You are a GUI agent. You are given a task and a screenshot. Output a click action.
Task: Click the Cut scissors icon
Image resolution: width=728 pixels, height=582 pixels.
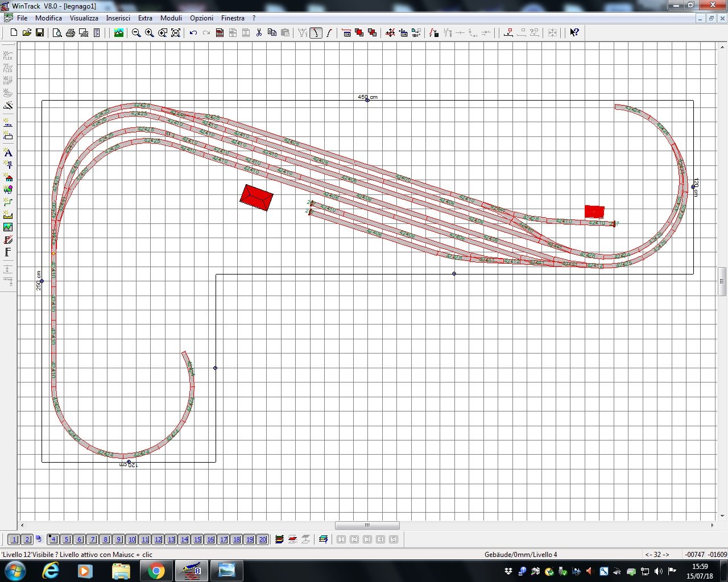point(259,33)
